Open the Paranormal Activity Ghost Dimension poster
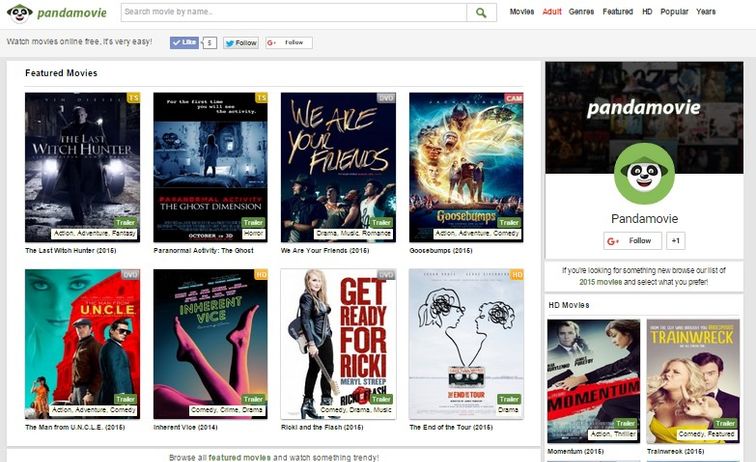The width and height of the screenshot is (756, 462). click(210, 167)
